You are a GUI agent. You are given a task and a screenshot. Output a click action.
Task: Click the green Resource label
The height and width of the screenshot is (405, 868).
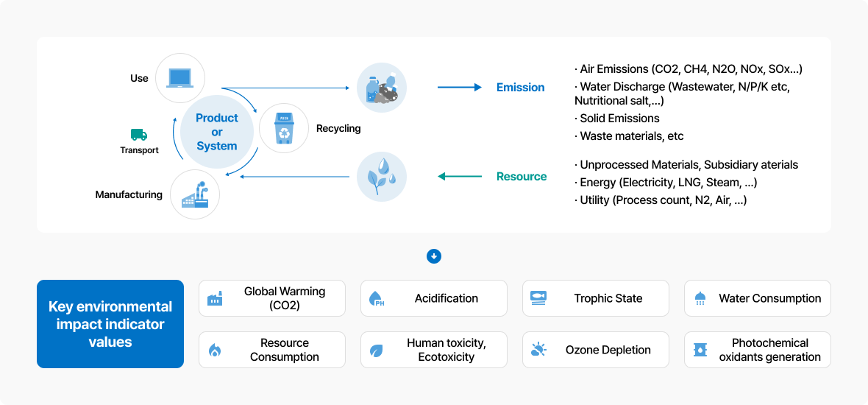click(521, 177)
